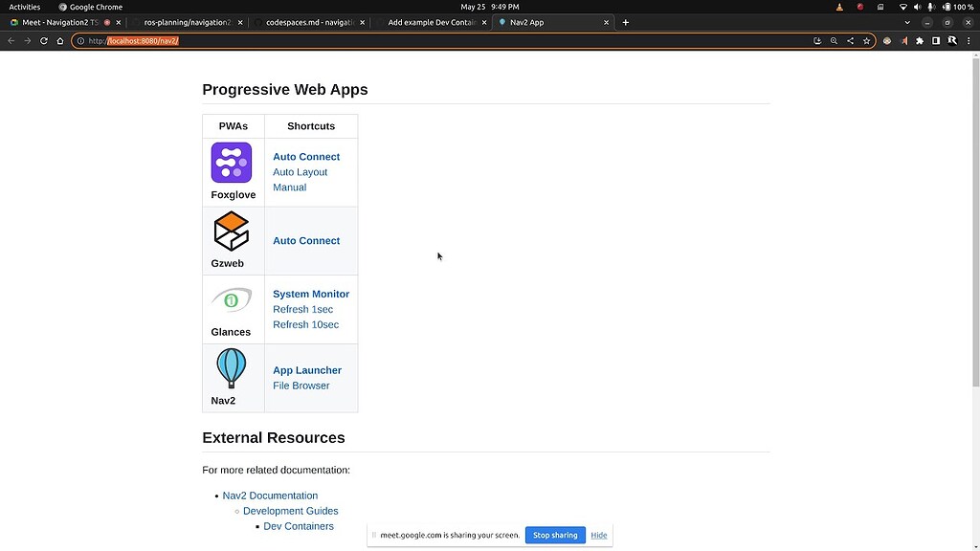Open the tab search dropdown arrow

coord(907,23)
